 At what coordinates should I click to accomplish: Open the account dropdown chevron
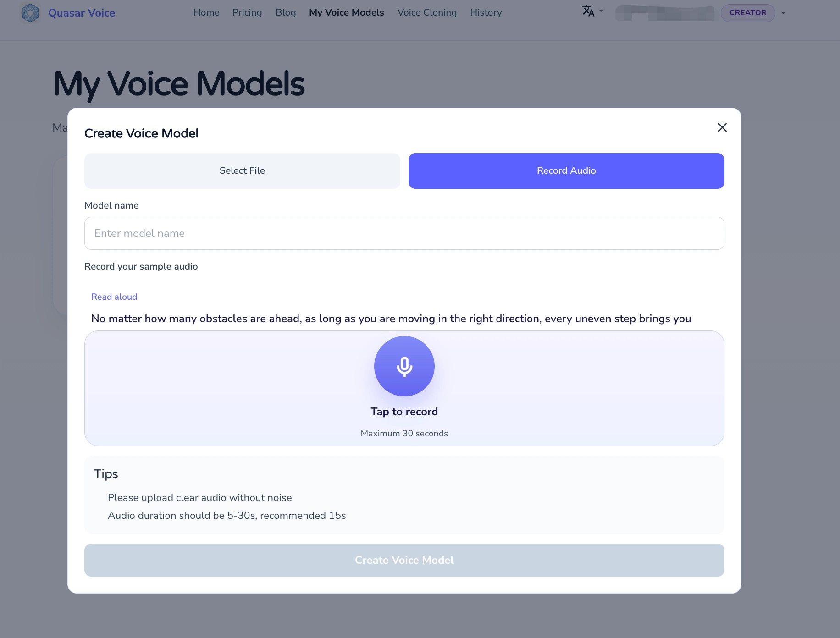[x=783, y=13]
